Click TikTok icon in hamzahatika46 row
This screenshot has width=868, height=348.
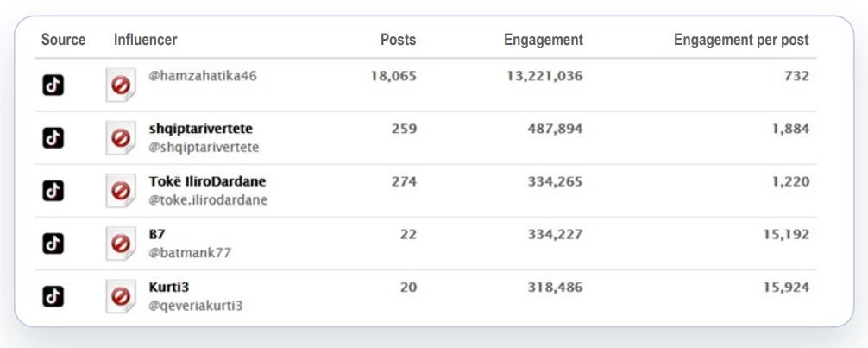(53, 85)
